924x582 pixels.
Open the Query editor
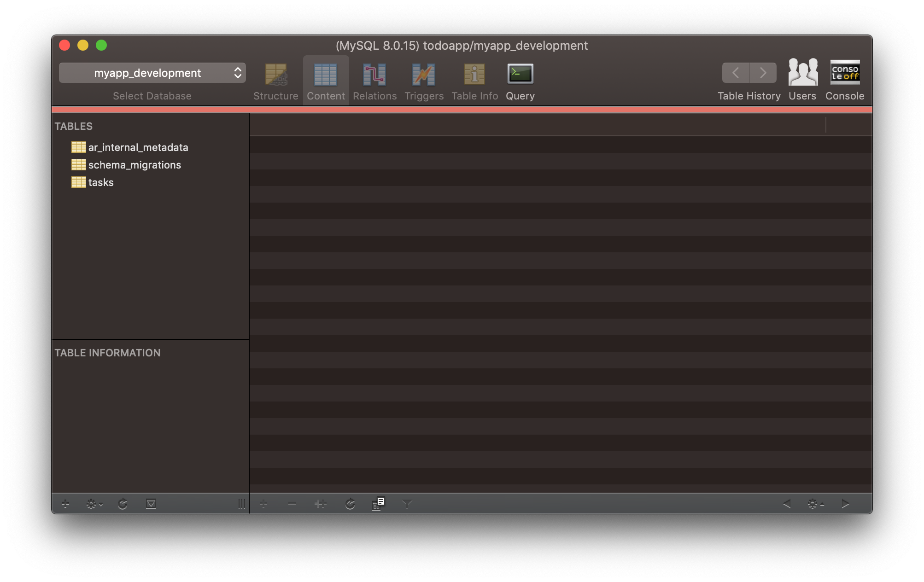tap(520, 81)
